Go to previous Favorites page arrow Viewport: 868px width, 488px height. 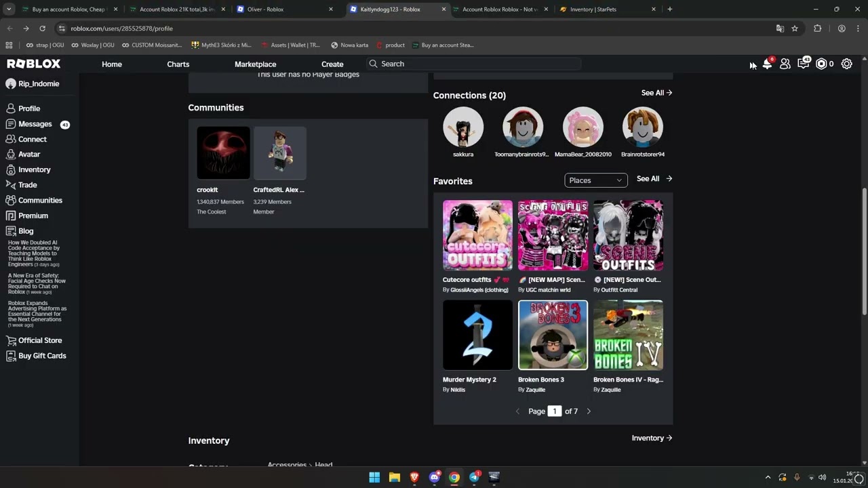click(517, 411)
